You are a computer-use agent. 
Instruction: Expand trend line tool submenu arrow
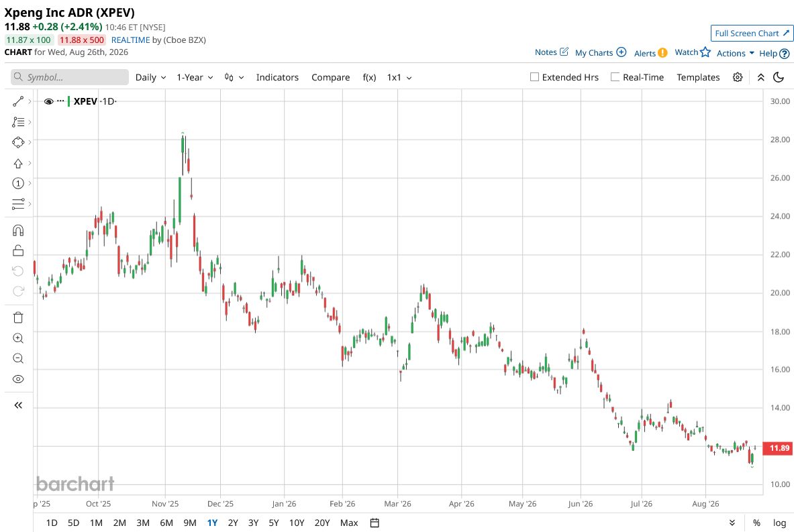pos(30,101)
